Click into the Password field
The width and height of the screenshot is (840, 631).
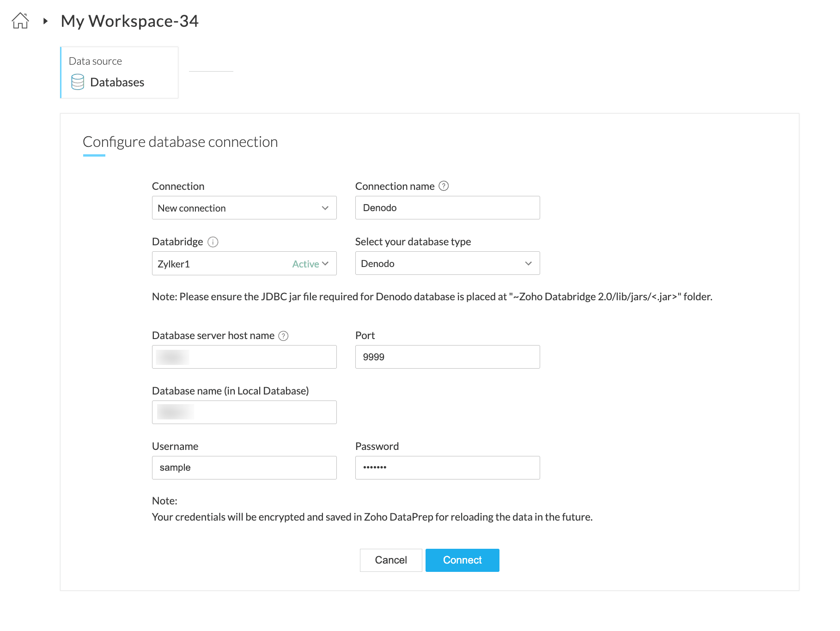pyautogui.click(x=447, y=467)
